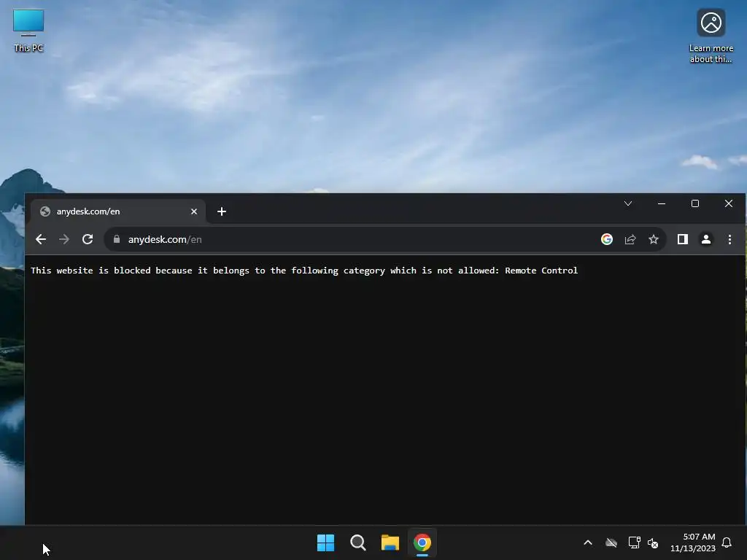The width and height of the screenshot is (747, 560).
Task: Open network status tray icon
Action: pos(634,542)
